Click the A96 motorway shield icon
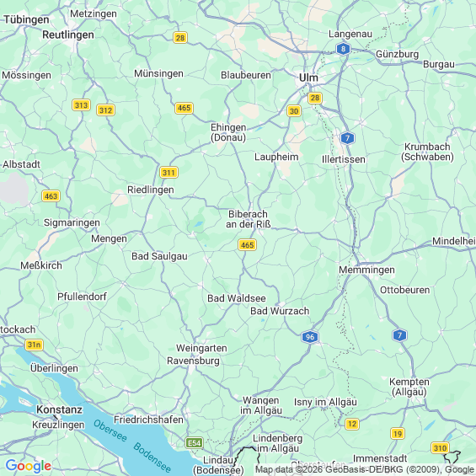476x476 pixels. click(310, 337)
